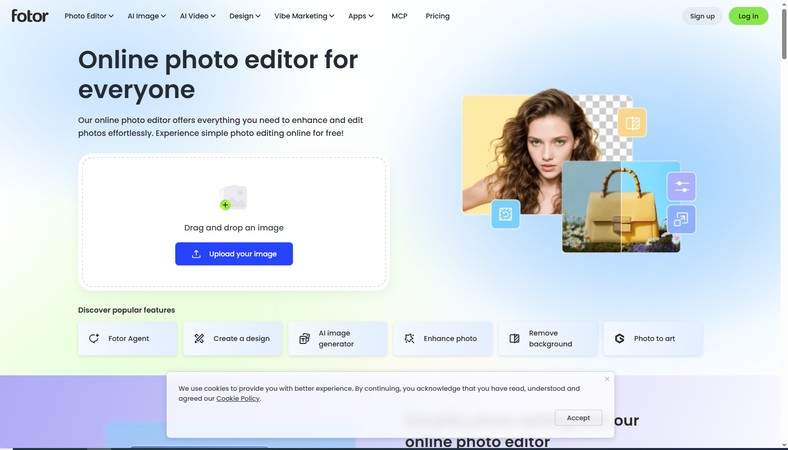The image size is (788, 450).
Task: Click the green Log in button
Action: 748,16
